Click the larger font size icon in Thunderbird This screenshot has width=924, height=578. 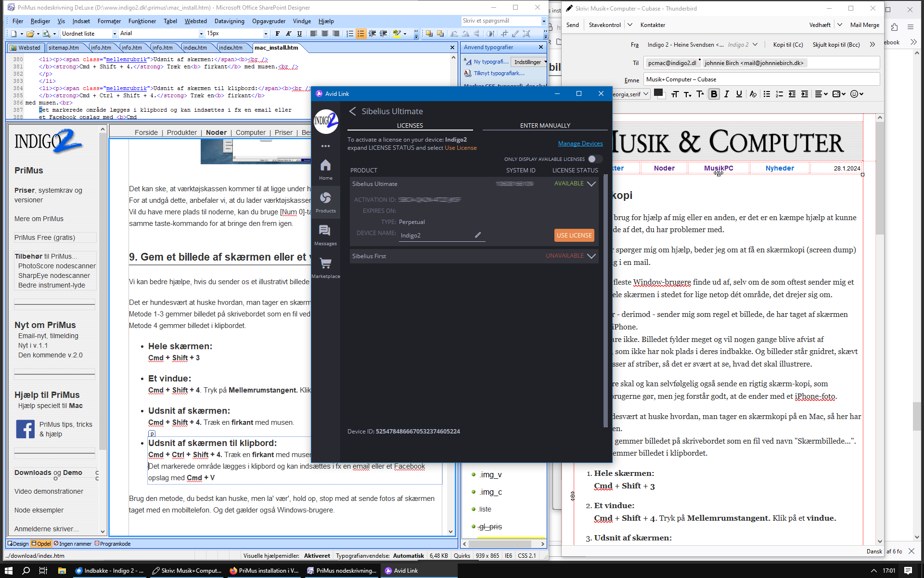(x=700, y=94)
